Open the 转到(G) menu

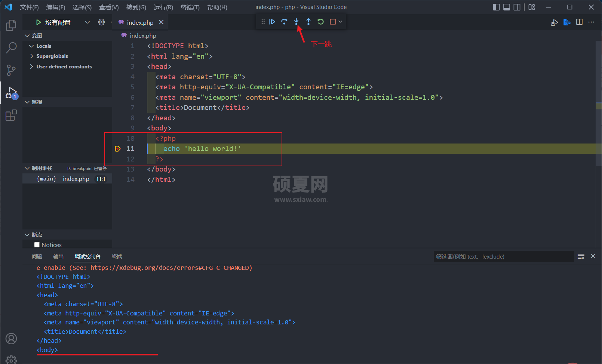tap(136, 7)
